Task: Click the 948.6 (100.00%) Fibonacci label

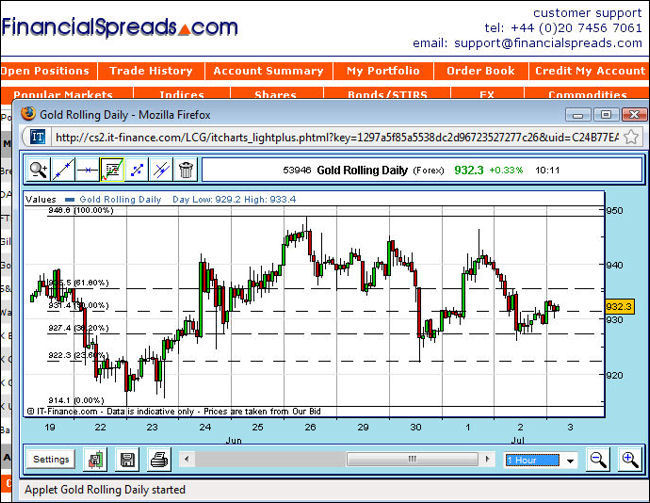Action: click(x=81, y=210)
